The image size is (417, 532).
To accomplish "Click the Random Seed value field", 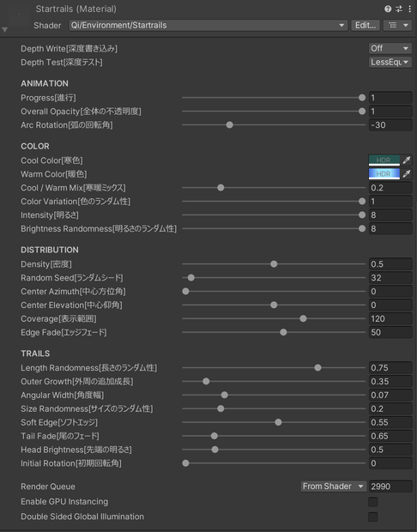I will pos(390,277).
